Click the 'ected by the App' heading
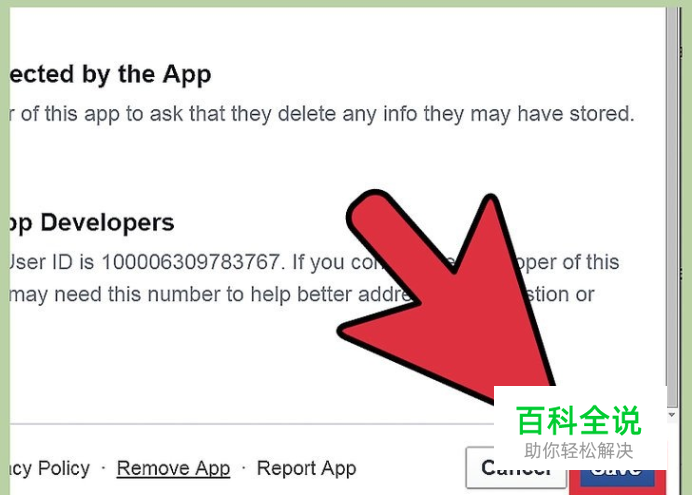692x495 pixels. [x=110, y=74]
